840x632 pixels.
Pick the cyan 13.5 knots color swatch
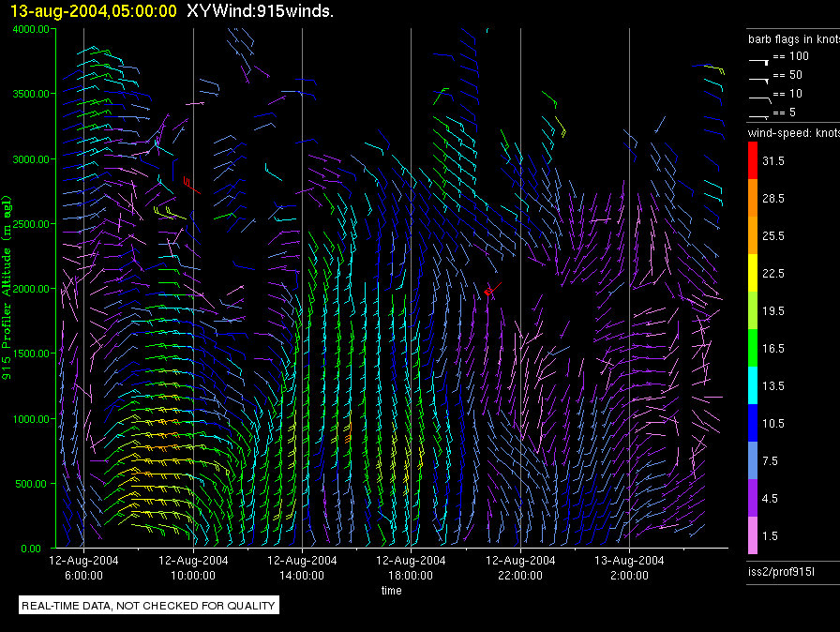(752, 385)
